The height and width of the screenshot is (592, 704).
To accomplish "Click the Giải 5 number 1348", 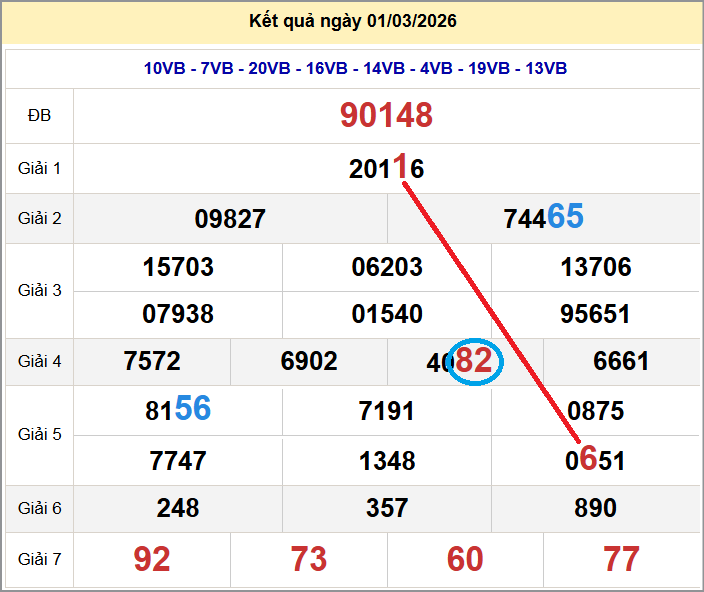I will click(387, 460).
